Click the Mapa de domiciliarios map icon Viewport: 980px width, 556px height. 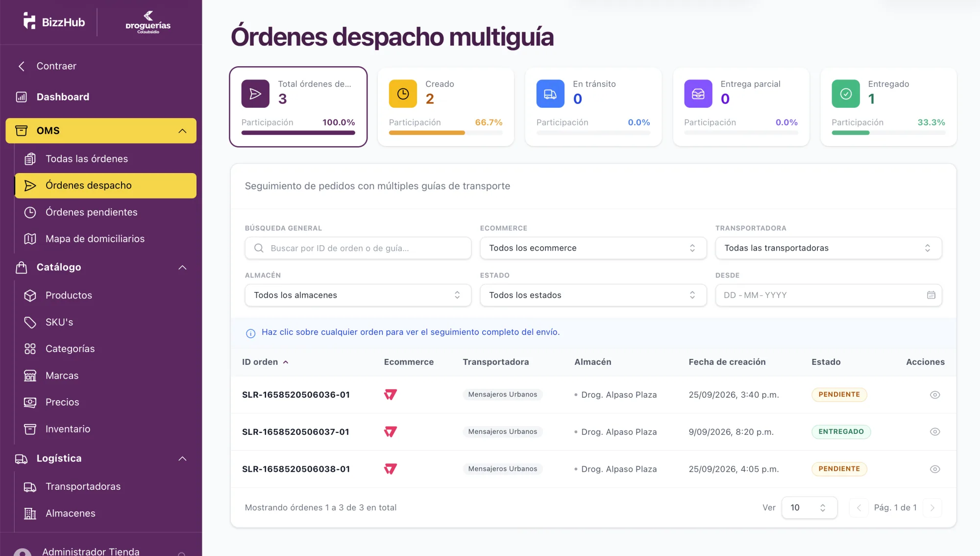[x=30, y=239]
